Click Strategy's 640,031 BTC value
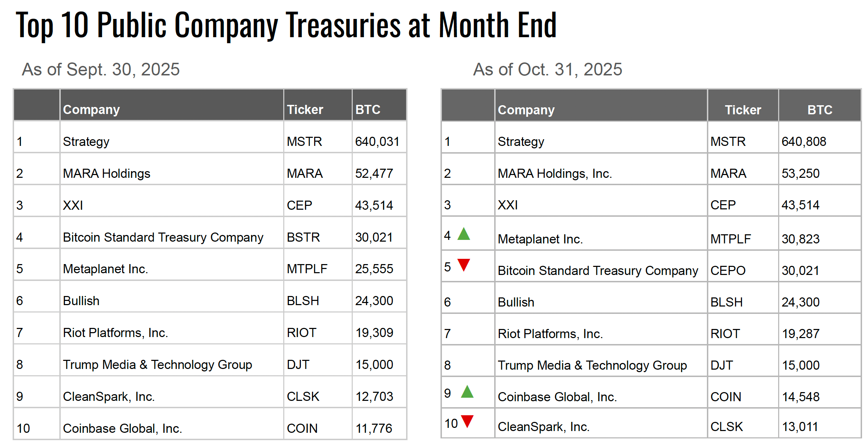Image resolution: width=868 pixels, height=444 pixels. [x=377, y=142]
